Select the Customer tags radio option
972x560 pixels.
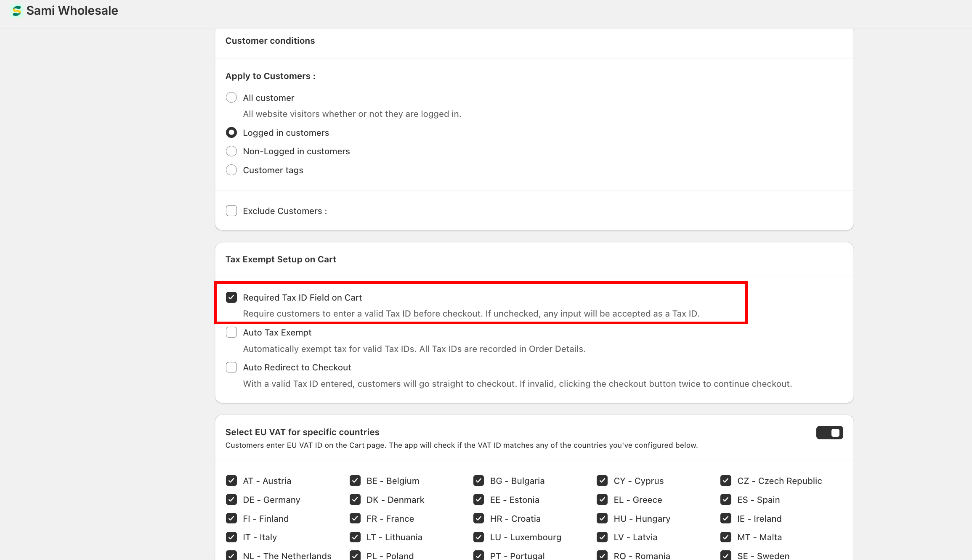[x=231, y=170]
